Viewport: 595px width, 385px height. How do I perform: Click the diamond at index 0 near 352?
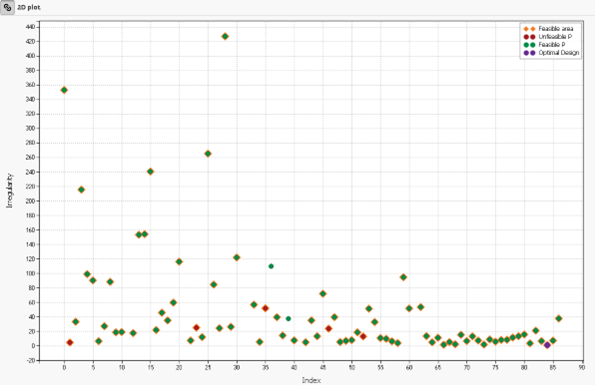[x=64, y=90]
